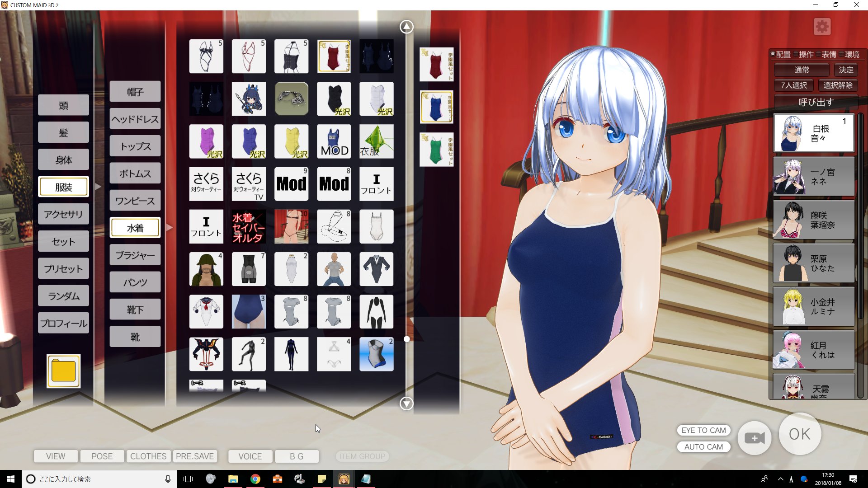Select the white strap swimsuit first item
The image size is (868, 488).
[206, 56]
